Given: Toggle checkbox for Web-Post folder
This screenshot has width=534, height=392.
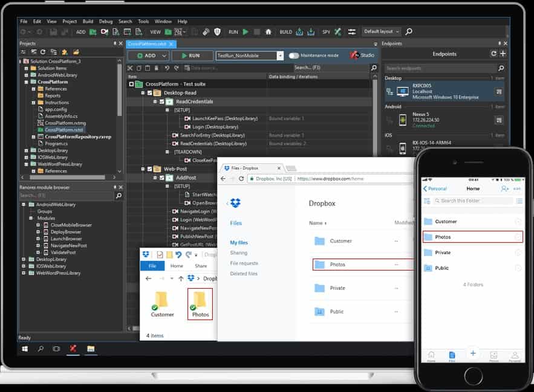Looking at the screenshot, I should click(x=149, y=169).
